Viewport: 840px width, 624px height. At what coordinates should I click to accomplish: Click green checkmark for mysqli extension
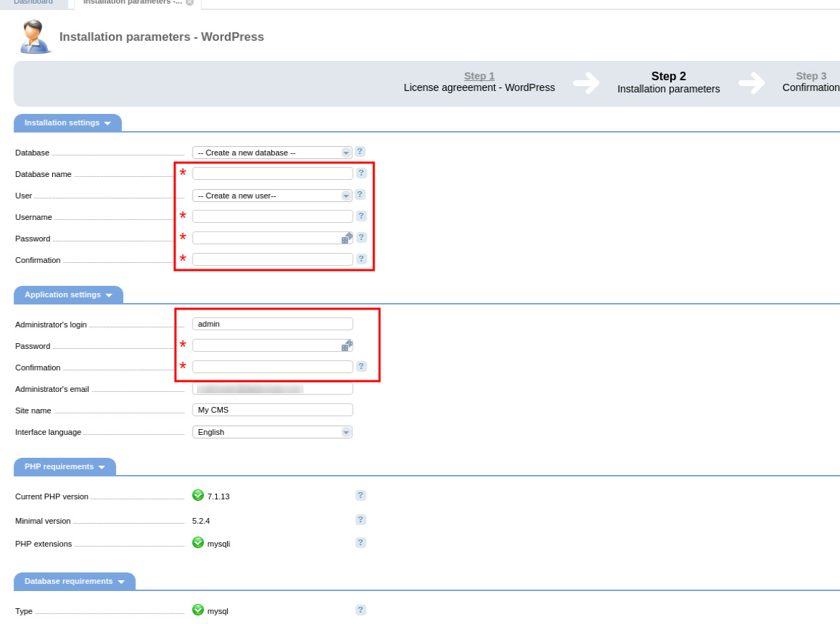coord(198,543)
